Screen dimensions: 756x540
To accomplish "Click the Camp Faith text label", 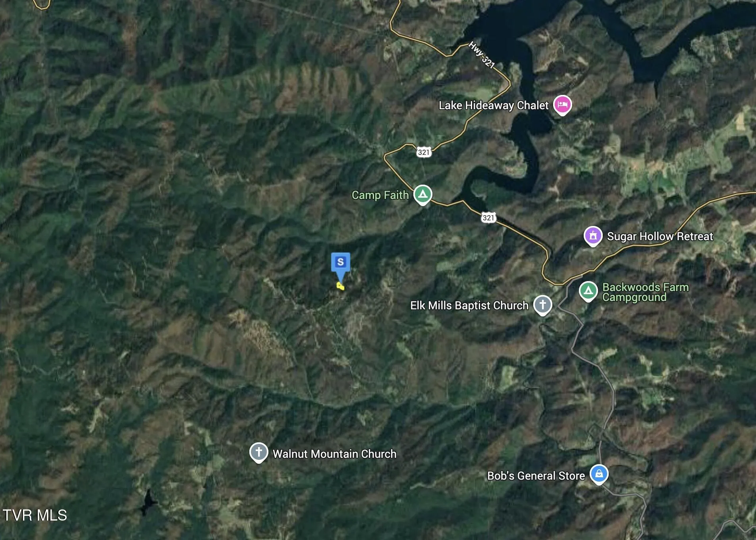I will pos(380,195).
